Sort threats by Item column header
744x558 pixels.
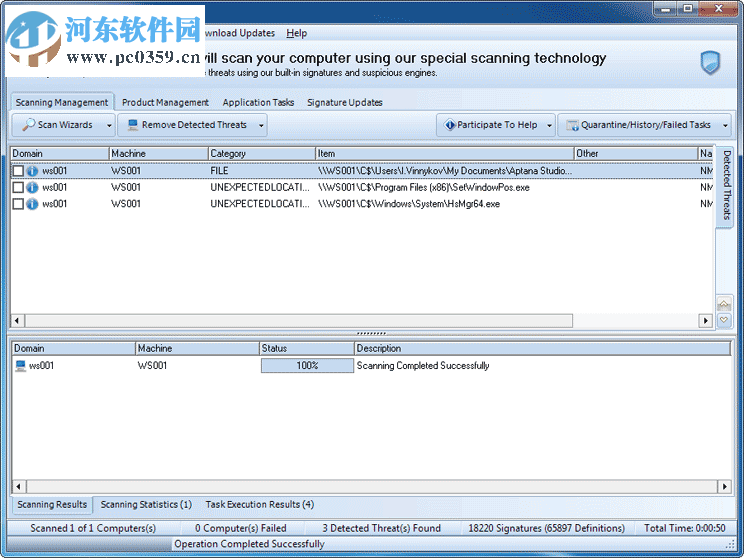445,154
